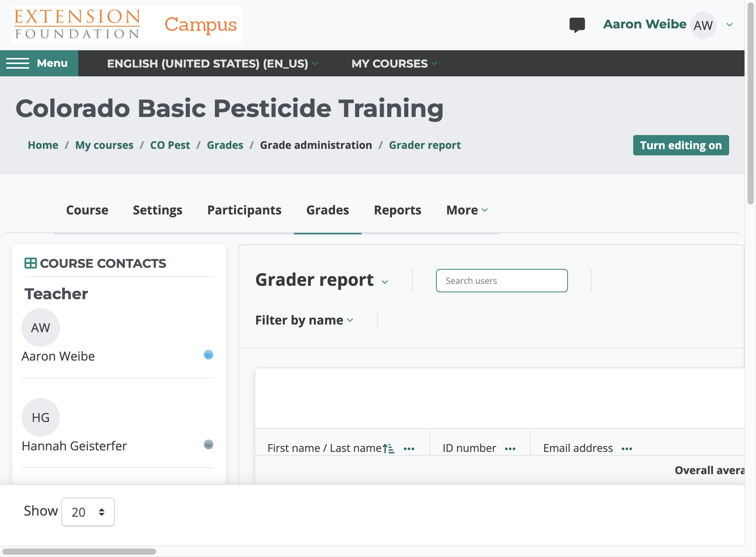Click the Course Contacts block icon
The height and width of the screenshot is (557, 756).
coord(30,263)
